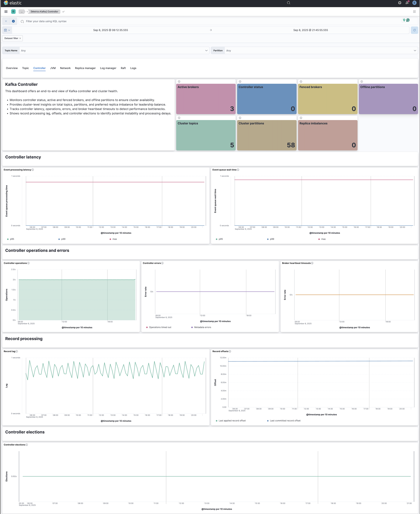Refresh the dashboard query

[x=414, y=30]
